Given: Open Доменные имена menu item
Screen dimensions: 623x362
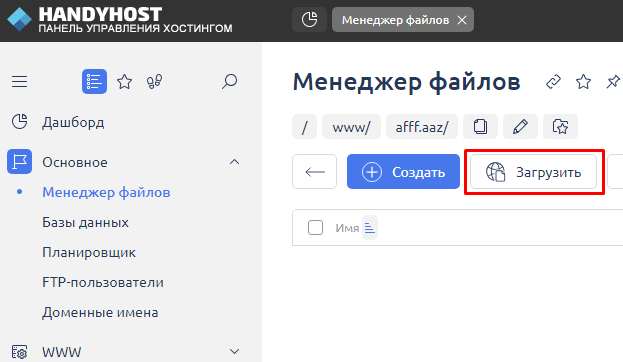Looking at the screenshot, I should coord(100,313).
